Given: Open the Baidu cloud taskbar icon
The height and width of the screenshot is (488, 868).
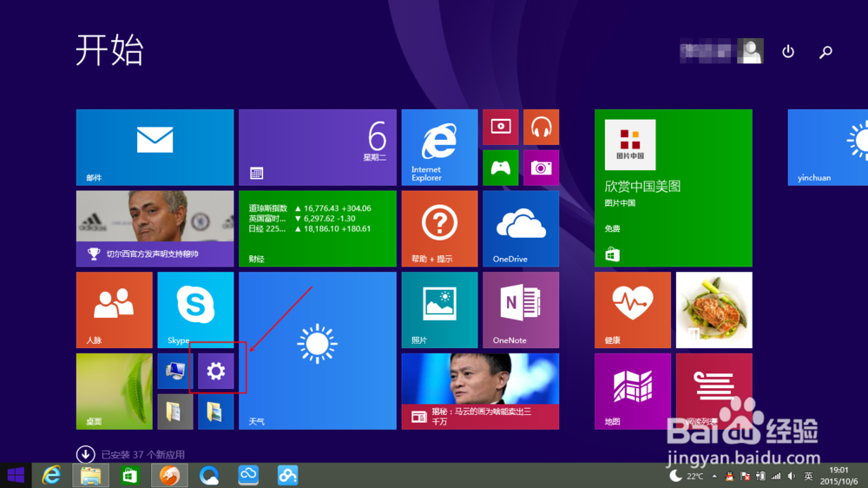Looking at the screenshot, I should [x=288, y=475].
